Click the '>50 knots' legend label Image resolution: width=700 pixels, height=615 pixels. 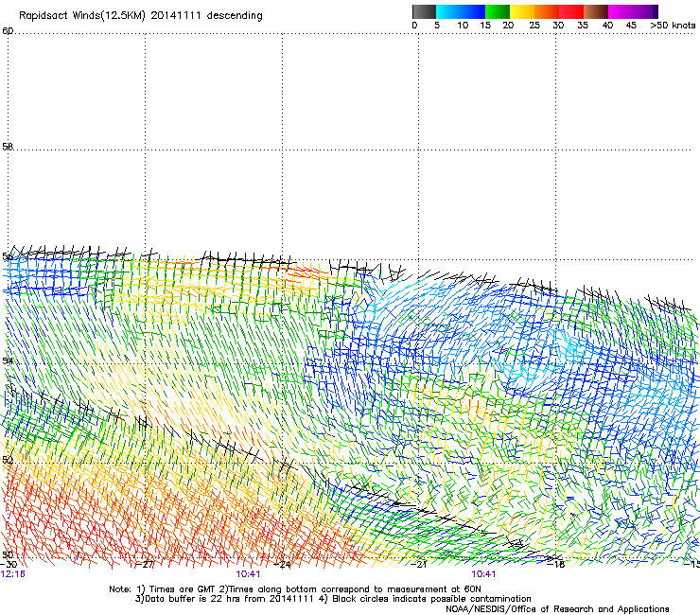click(673, 26)
